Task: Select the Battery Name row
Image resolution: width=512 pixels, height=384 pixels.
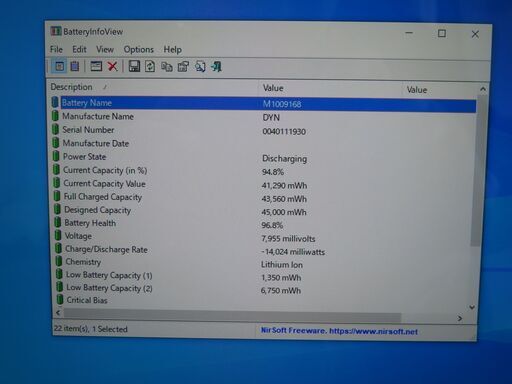Action: click(x=263, y=104)
